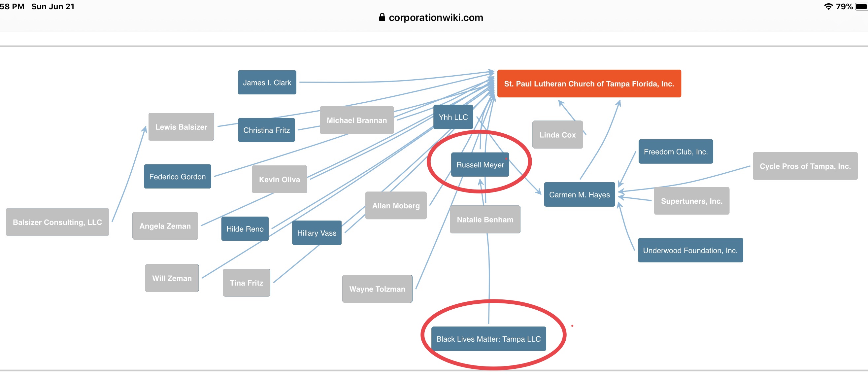Open St. Paul Lutheran Church of Tampa node
The height and width of the screenshot is (379, 868).
tap(589, 84)
